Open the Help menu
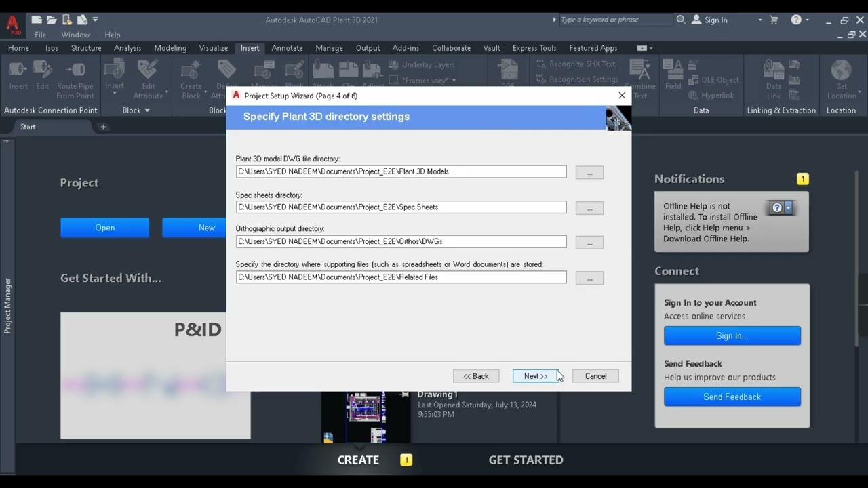The width and height of the screenshot is (868, 488). (x=113, y=35)
